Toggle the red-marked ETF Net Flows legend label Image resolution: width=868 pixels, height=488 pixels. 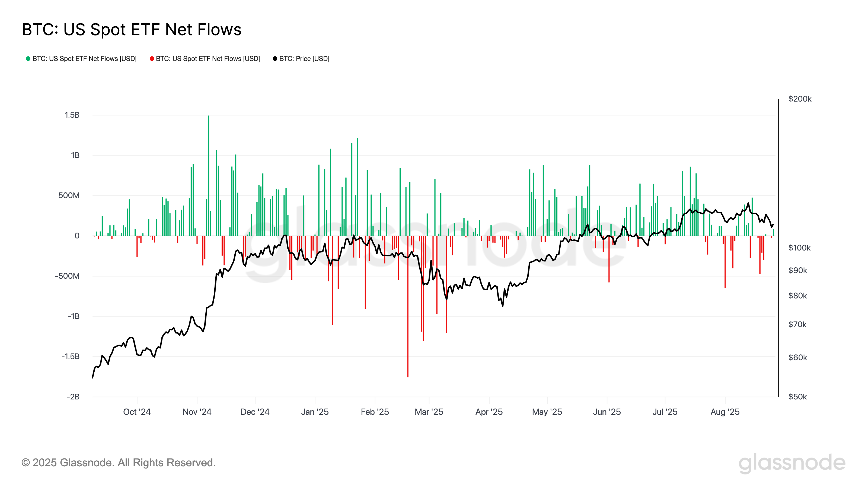click(x=208, y=59)
